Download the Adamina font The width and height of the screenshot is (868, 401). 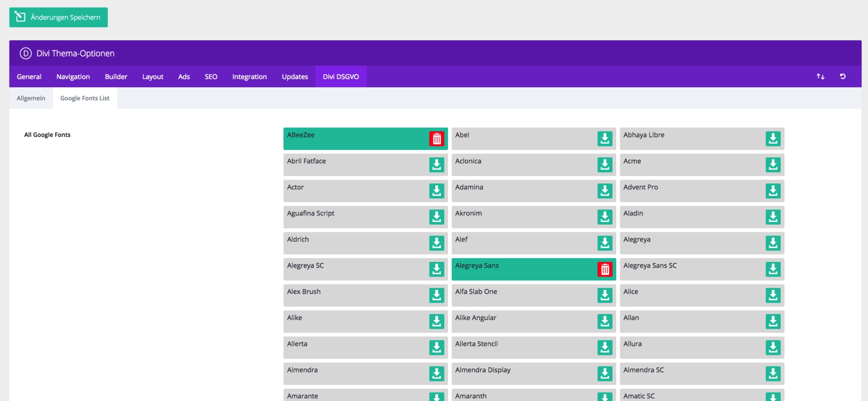tap(605, 191)
